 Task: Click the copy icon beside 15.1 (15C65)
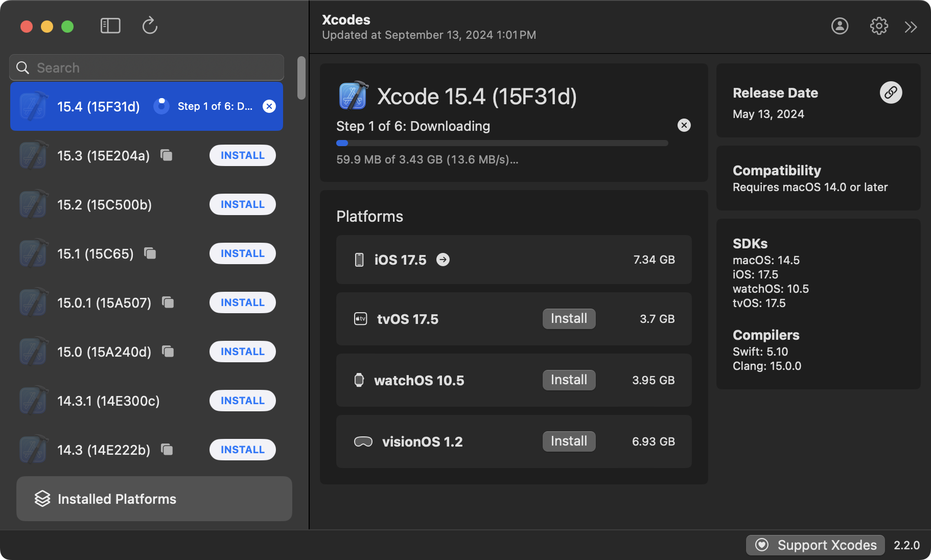[x=150, y=253]
